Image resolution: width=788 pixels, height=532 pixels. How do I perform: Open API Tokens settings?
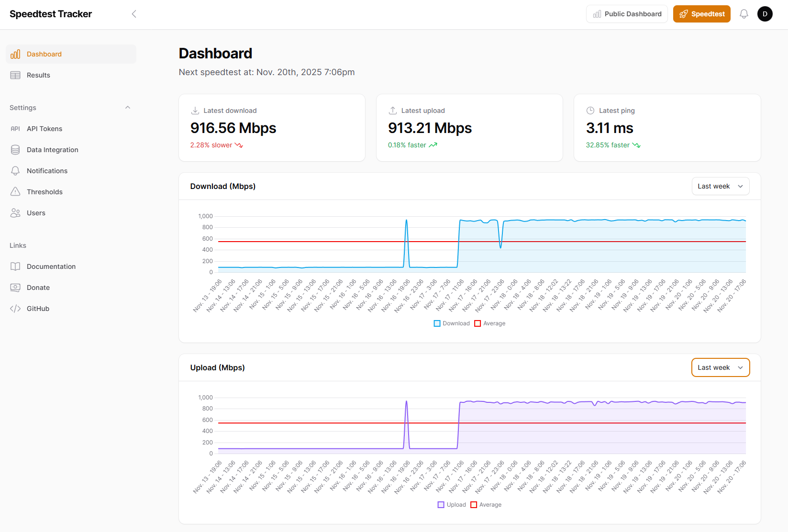(x=15, y=128)
